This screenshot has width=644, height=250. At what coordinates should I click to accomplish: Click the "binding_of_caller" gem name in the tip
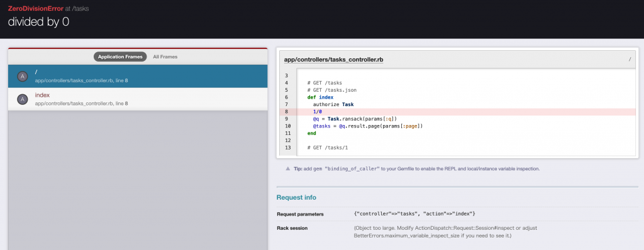click(x=352, y=169)
